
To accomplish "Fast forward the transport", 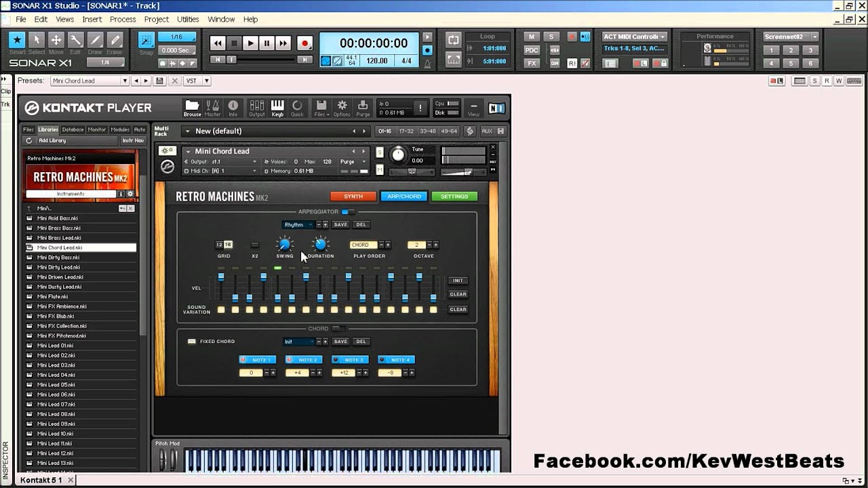I will tap(283, 43).
